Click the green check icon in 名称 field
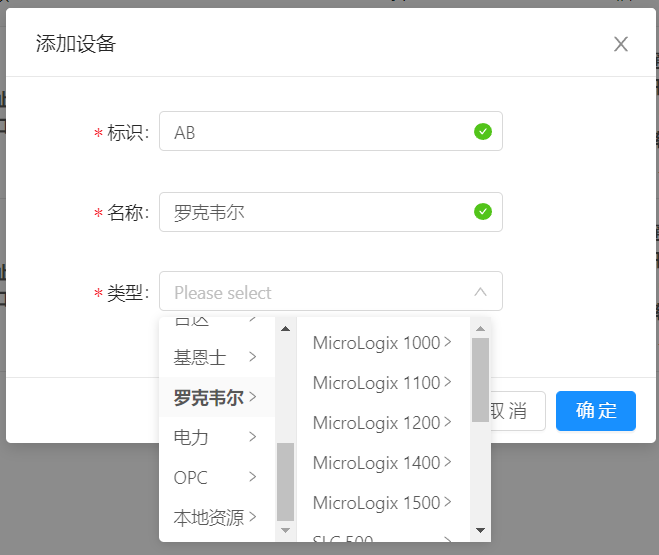The image size is (659, 555). click(x=483, y=211)
